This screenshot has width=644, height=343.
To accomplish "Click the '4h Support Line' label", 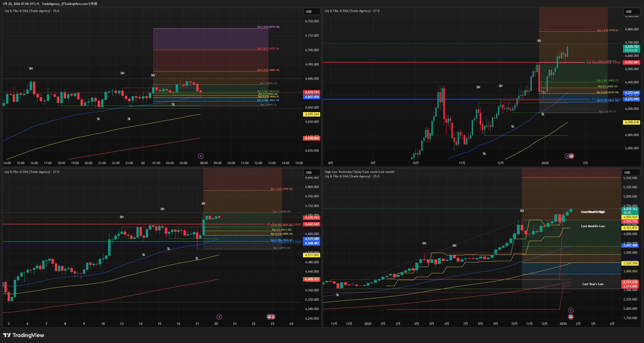I will [x=286, y=242].
